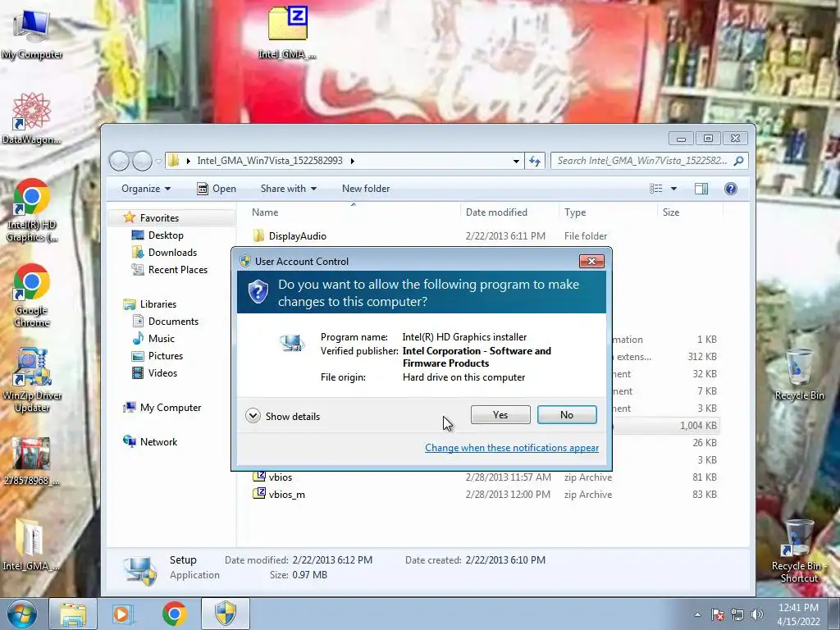Close the User Account Control dialog
The height and width of the screenshot is (630, 840).
click(591, 261)
